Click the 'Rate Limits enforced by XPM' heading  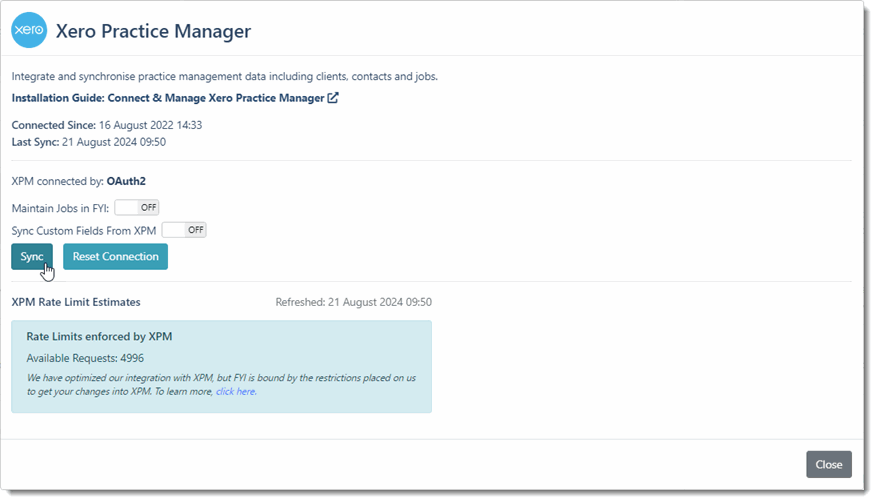(x=99, y=336)
